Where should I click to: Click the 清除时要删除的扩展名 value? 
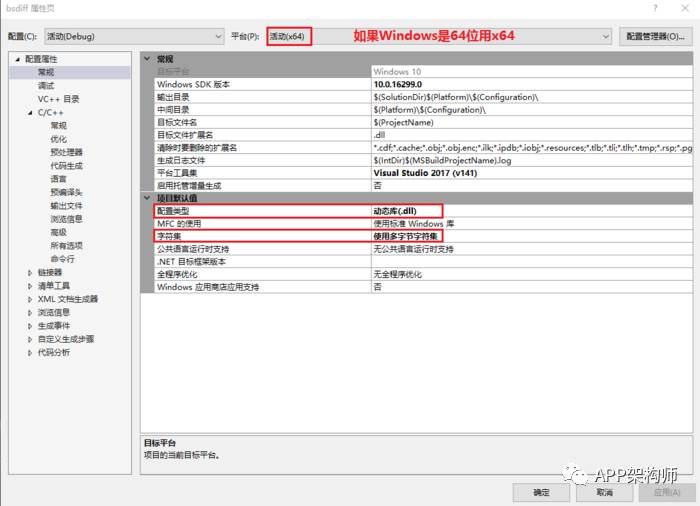[532, 147]
